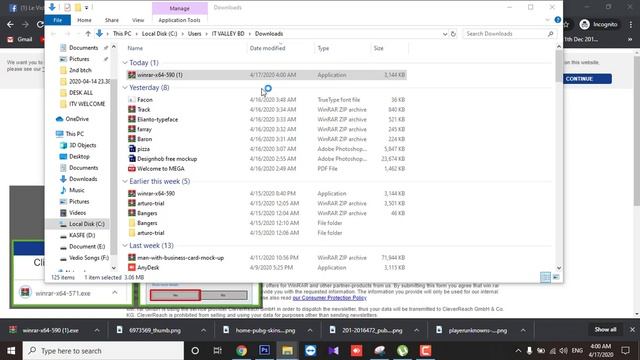
Task: Collapse the Earlier this week (5) group
Action: click(x=125, y=181)
